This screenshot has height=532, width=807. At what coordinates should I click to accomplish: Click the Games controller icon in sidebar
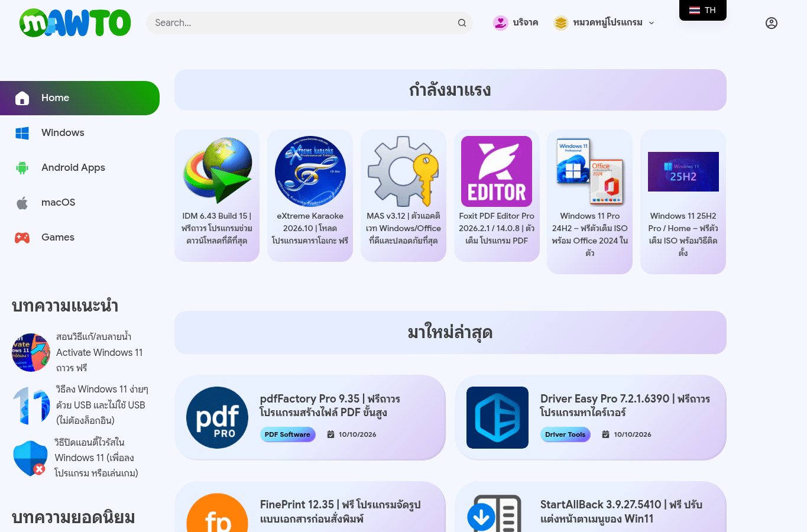[x=22, y=238]
